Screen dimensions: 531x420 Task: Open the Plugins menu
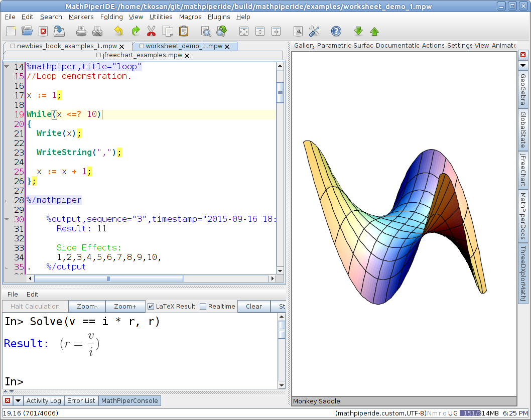tap(218, 17)
